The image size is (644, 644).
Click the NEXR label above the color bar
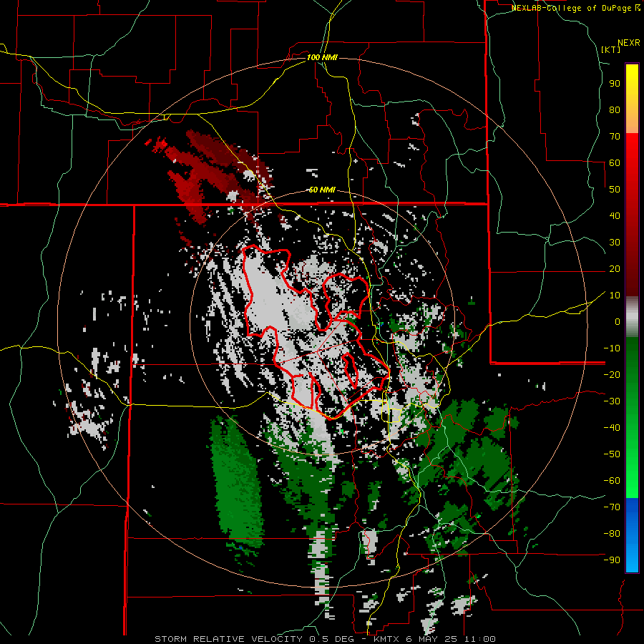pos(629,43)
